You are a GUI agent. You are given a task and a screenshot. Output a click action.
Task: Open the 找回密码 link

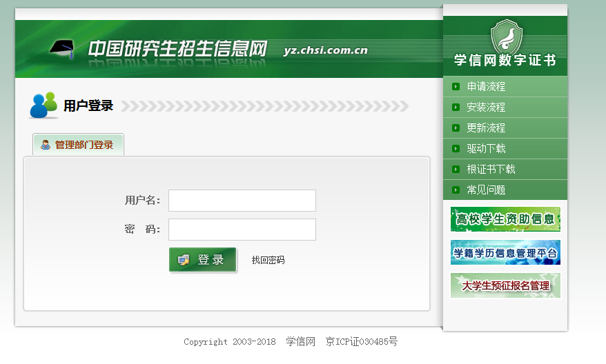[268, 260]
